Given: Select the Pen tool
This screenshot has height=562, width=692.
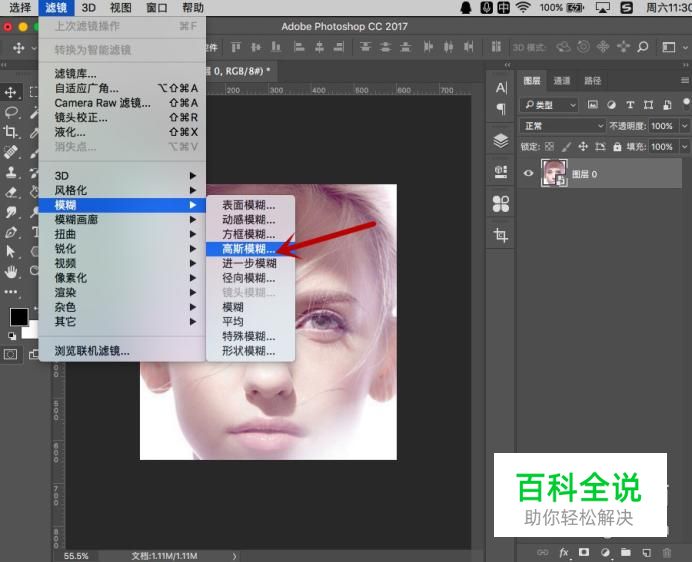Looking at the screenshot, I should coord(11,232).
